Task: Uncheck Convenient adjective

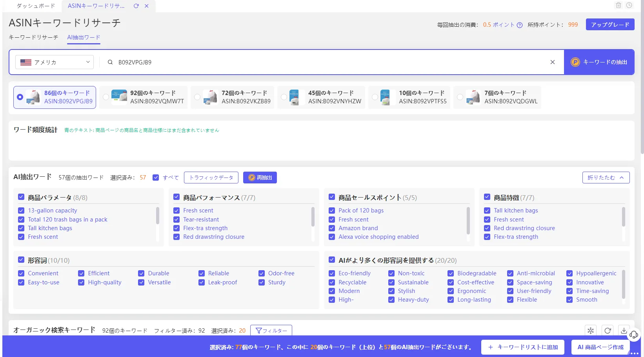Action: tap(21, 273)
